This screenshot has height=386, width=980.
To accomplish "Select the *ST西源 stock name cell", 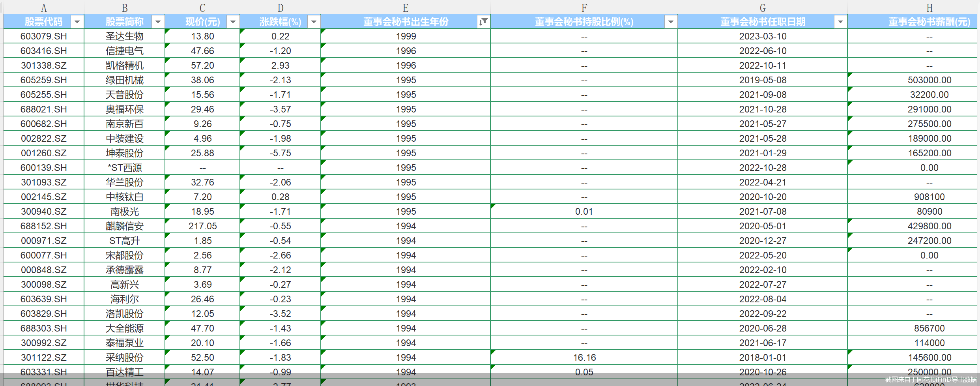I will [x=125, y=168].
